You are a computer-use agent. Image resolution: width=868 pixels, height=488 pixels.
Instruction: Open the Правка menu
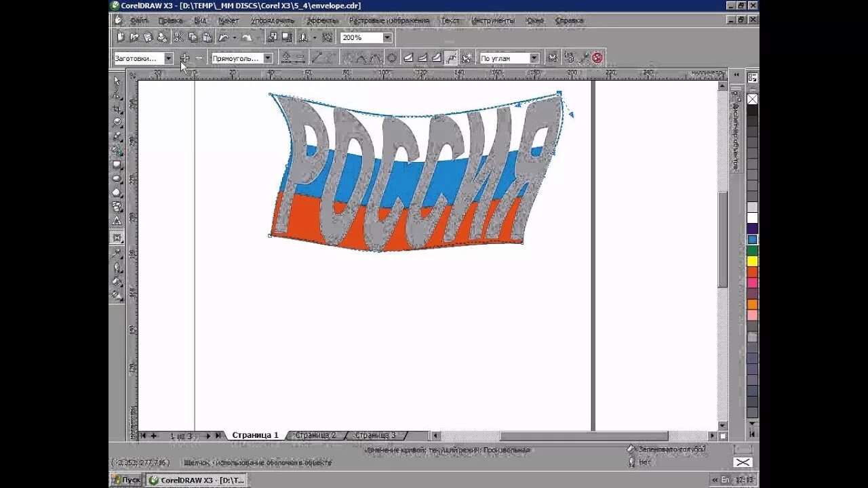(x=170, y=21)
